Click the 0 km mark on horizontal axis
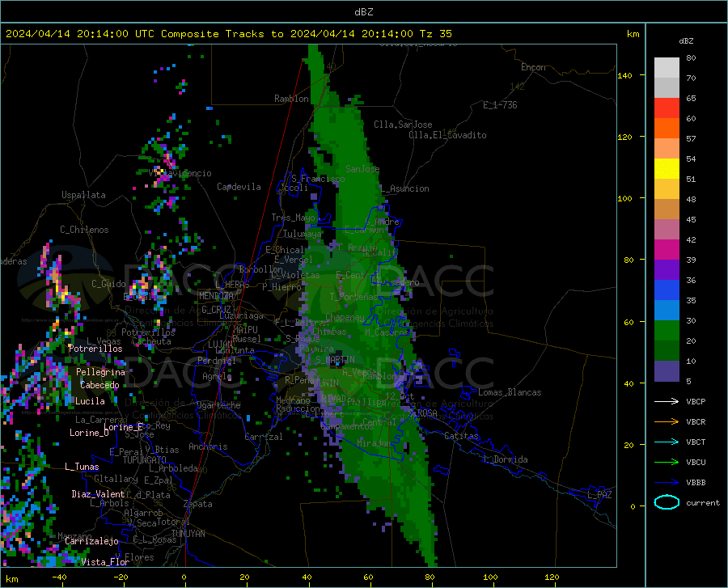 tap(184, 577)
